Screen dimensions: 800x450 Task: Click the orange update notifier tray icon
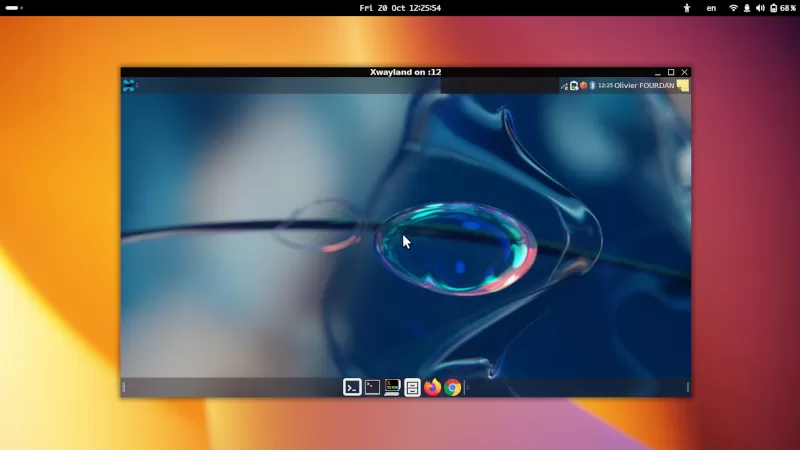[x=583, y=86]
